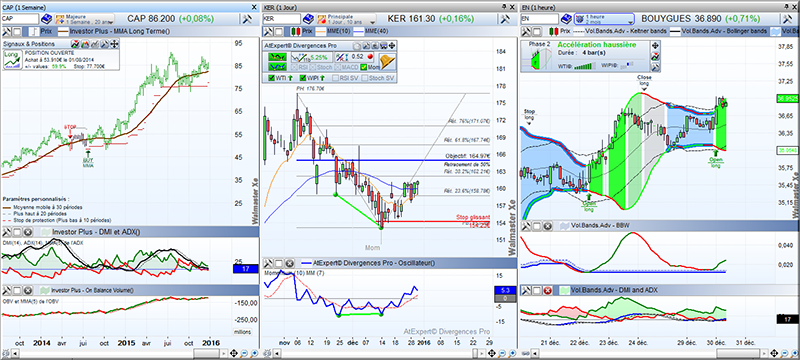The width and height of the screenshot is (800, 360).
Task: Click tools icon in Phase 2 widget
Action: 656,67
